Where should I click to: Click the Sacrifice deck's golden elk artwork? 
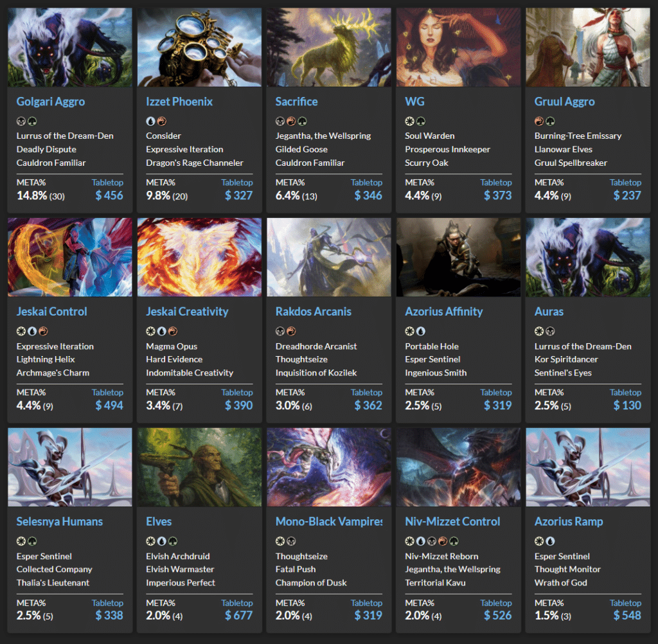(328, 48)
